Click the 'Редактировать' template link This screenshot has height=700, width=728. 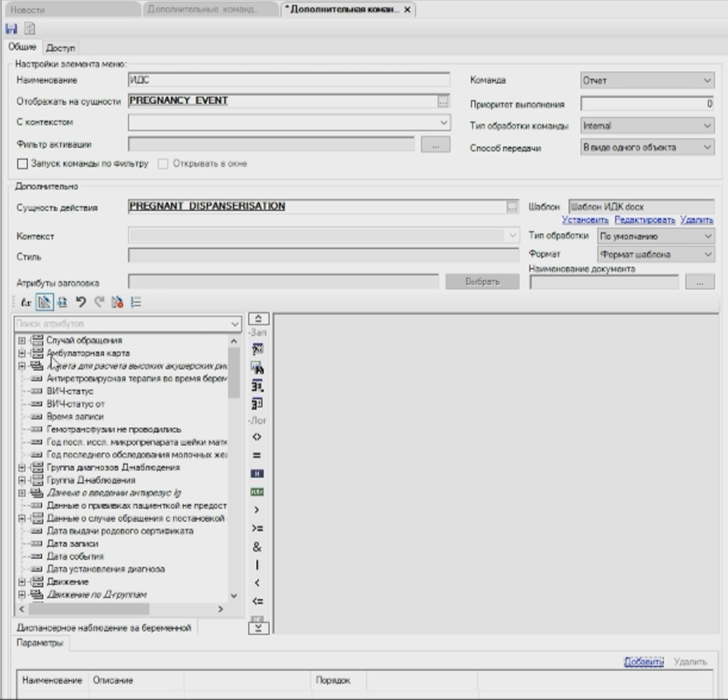[x=645, y=220]
